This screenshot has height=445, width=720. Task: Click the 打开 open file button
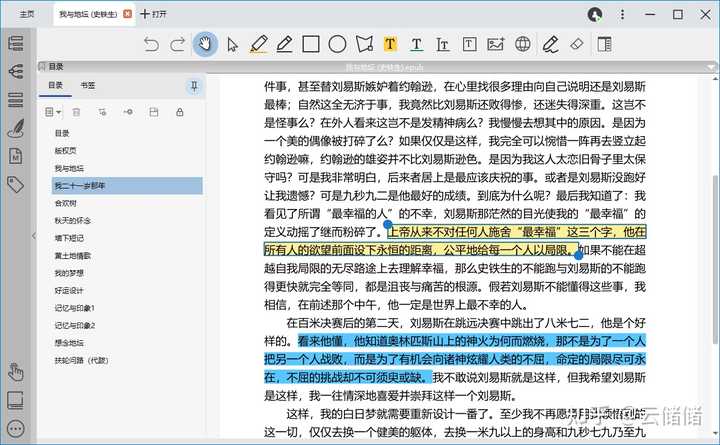[x=154, y=14]
